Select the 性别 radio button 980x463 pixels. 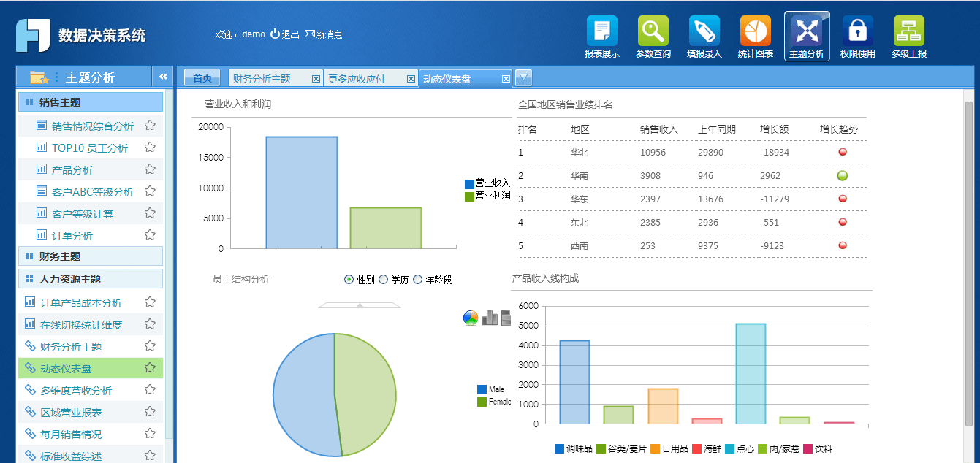click(x=349, y=280)
